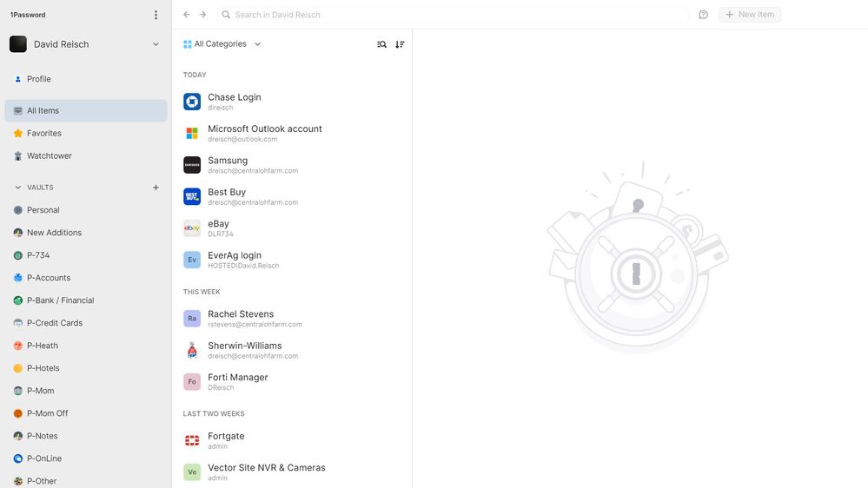Click the Samsung logo icon
This screenshot has height=488, width=868.
point(192,165)
